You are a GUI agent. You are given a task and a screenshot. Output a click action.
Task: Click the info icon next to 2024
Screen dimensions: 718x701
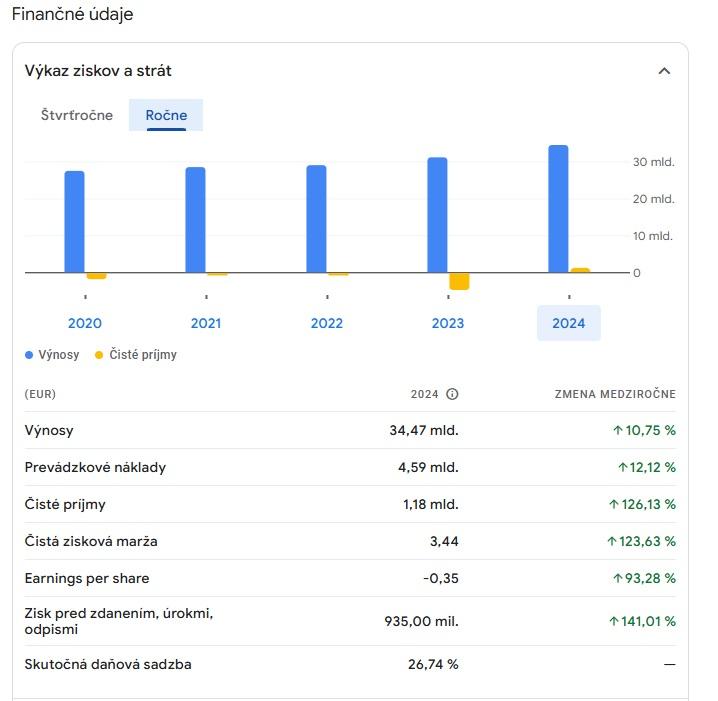pyautogui.click(x=452, y=394)
